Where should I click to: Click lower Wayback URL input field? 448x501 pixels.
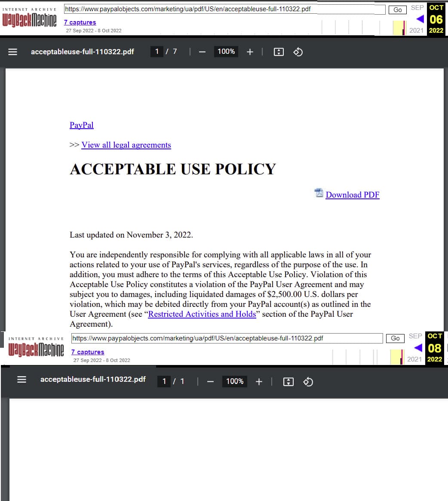coord(227,338)
